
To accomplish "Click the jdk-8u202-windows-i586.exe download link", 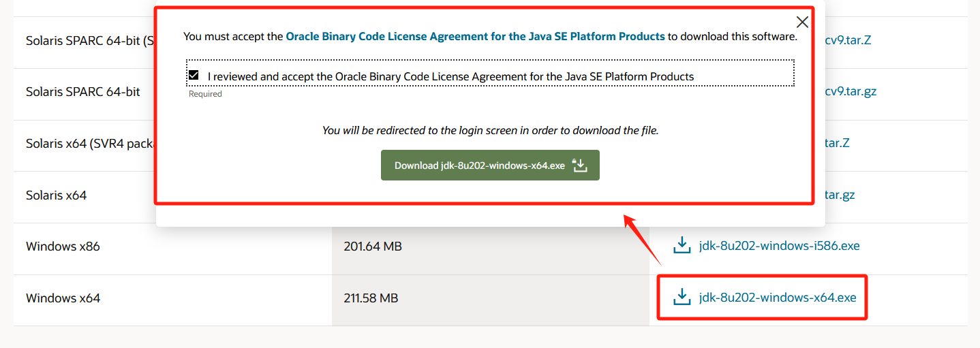I will click(780, 246).
